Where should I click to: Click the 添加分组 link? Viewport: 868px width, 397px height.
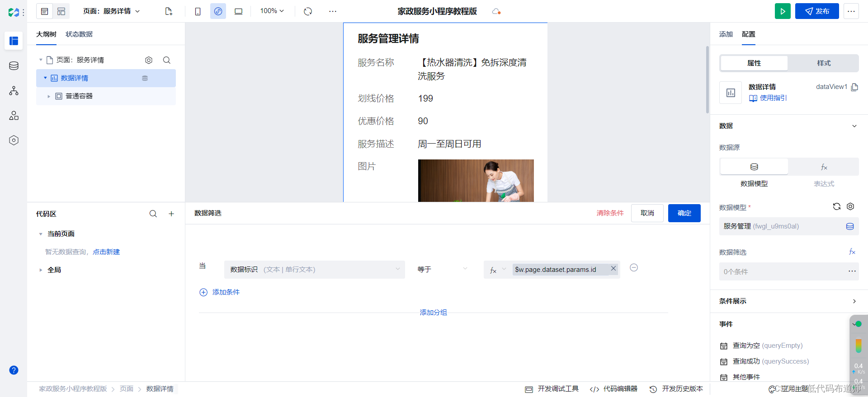tap(433, 313)
